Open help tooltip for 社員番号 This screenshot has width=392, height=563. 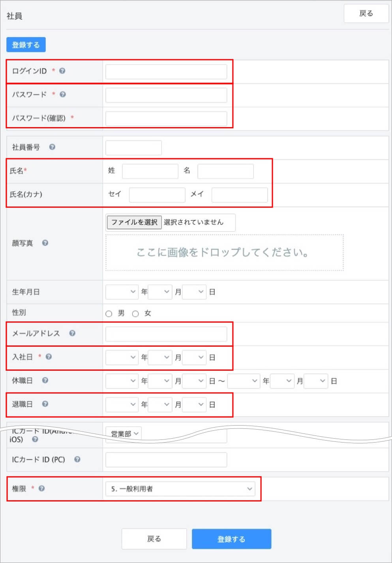coord(52,147)
